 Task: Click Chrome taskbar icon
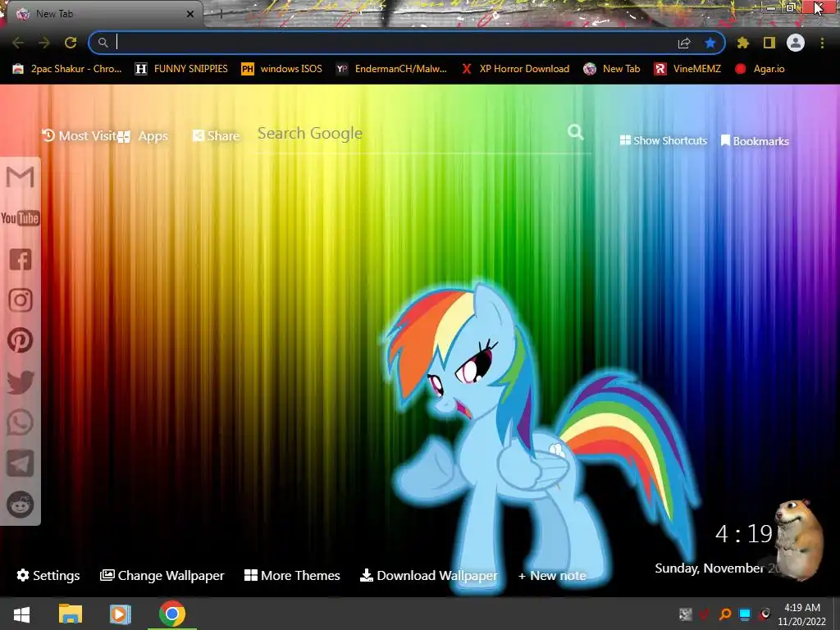(x=172, y=614)
